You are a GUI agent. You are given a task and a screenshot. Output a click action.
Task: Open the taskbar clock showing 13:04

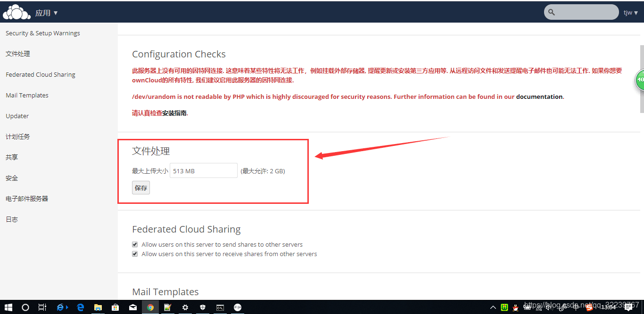pos(608,307)
